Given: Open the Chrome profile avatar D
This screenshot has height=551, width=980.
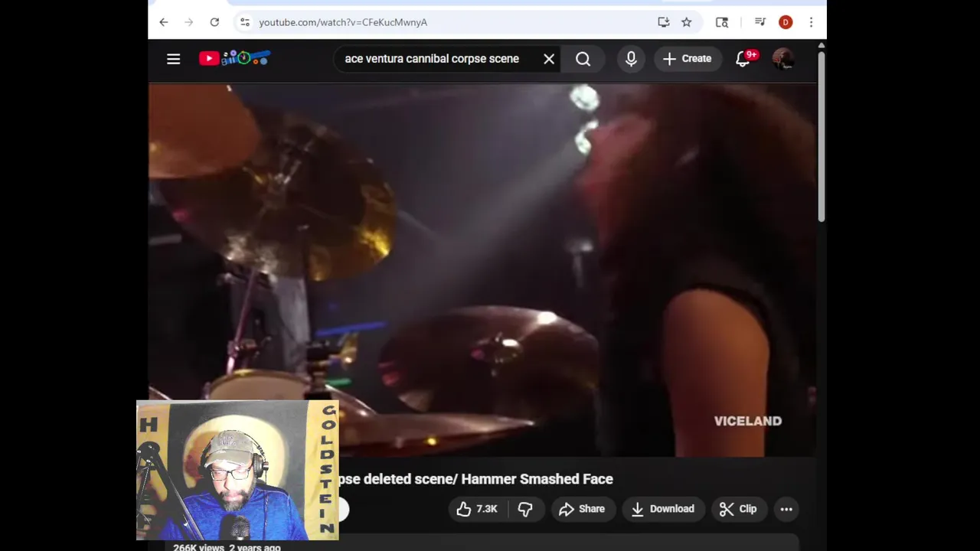Looking at the screenshot, I should pyautogui.click(x=786, y=22).
